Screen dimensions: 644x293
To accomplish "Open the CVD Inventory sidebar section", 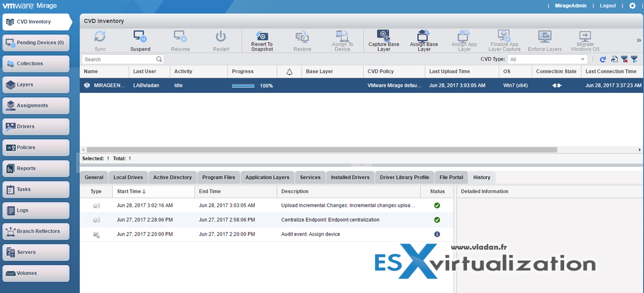I will (36, 22).
